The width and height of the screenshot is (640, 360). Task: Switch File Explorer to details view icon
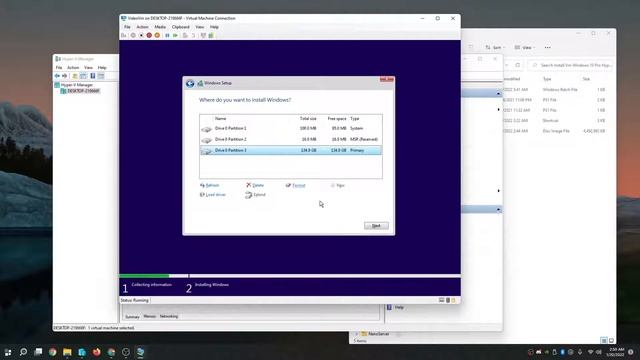tap(604, 340)
